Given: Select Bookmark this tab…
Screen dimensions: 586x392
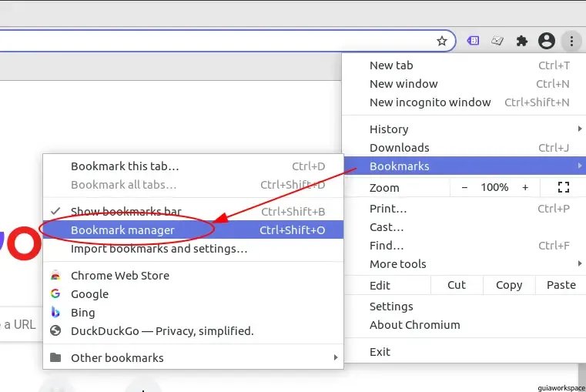Looking at the screenshot, I should (x=193, y=166).
